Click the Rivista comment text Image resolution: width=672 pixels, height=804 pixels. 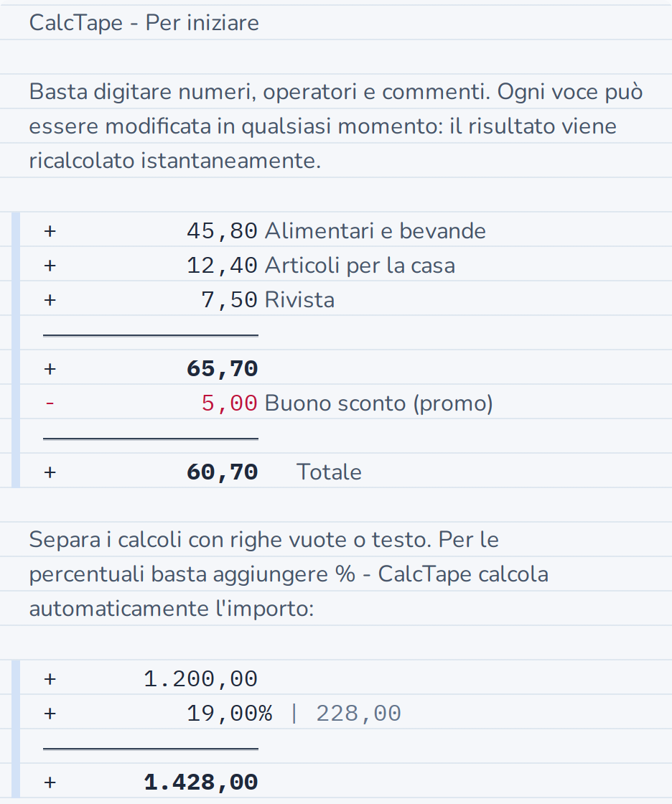click(299, 299)
